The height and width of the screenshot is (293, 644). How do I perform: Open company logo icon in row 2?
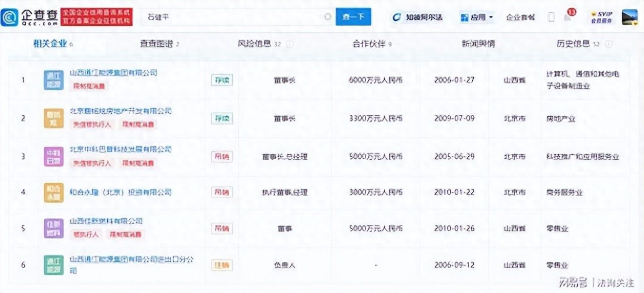54,119
